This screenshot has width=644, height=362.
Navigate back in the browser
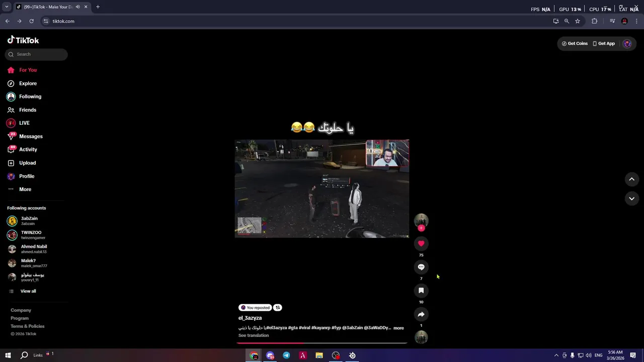[8, 21]
